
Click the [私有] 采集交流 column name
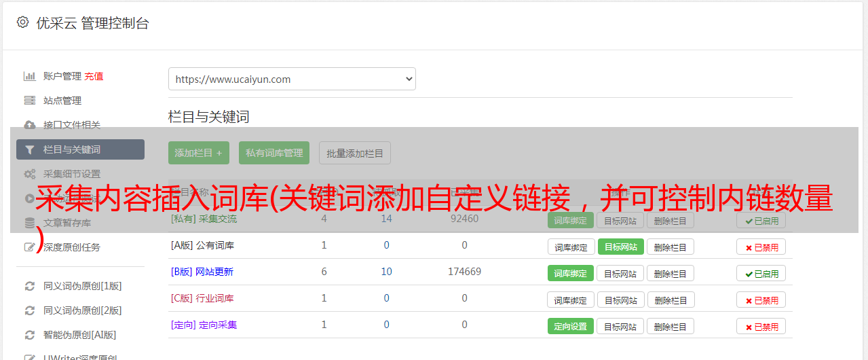[204, 219]
